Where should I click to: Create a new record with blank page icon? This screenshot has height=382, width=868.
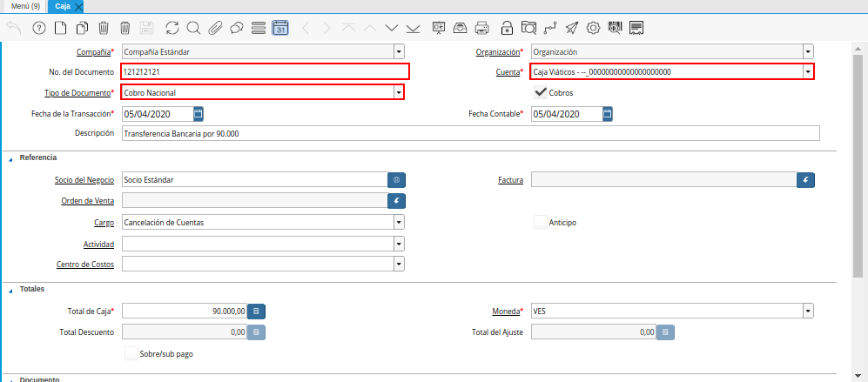pos(60,28)
